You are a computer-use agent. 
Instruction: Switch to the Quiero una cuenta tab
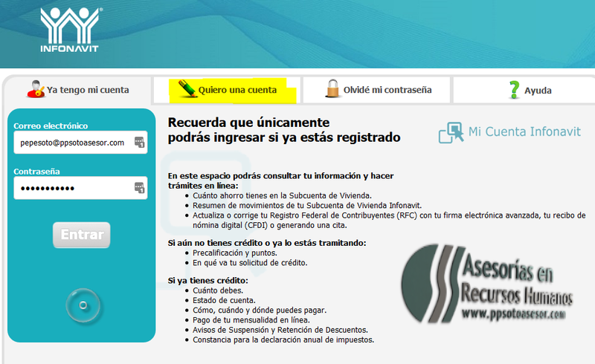227,90
